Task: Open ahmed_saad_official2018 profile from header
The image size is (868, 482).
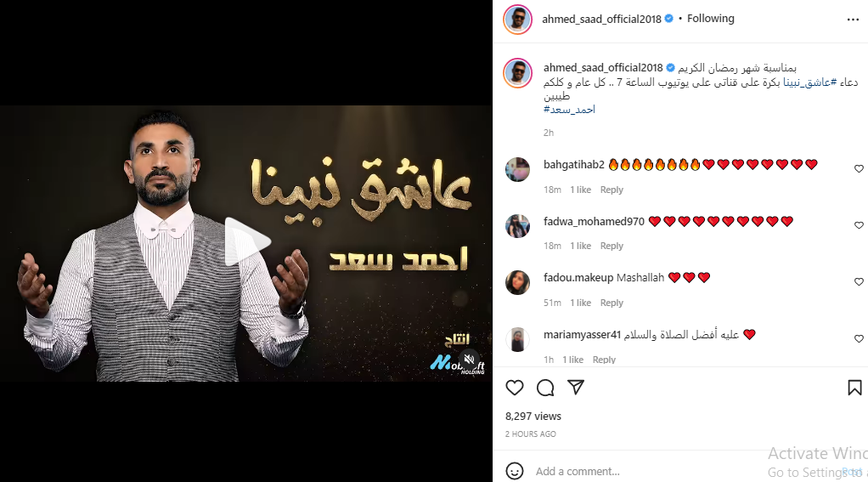Action: click(x=601, y=19)
